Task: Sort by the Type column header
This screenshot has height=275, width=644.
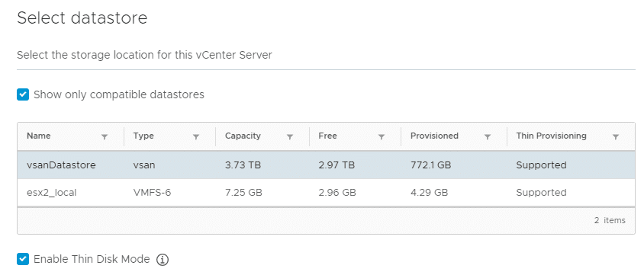Action: click(x=143, y=136)
